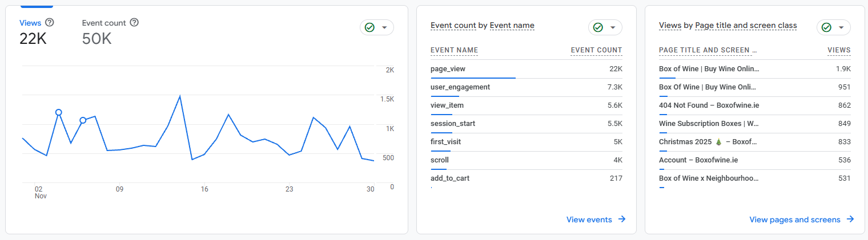Viewport: 868px width, 240px height.
Task: Open help icon next to Views metric
Action: [50, 22]
